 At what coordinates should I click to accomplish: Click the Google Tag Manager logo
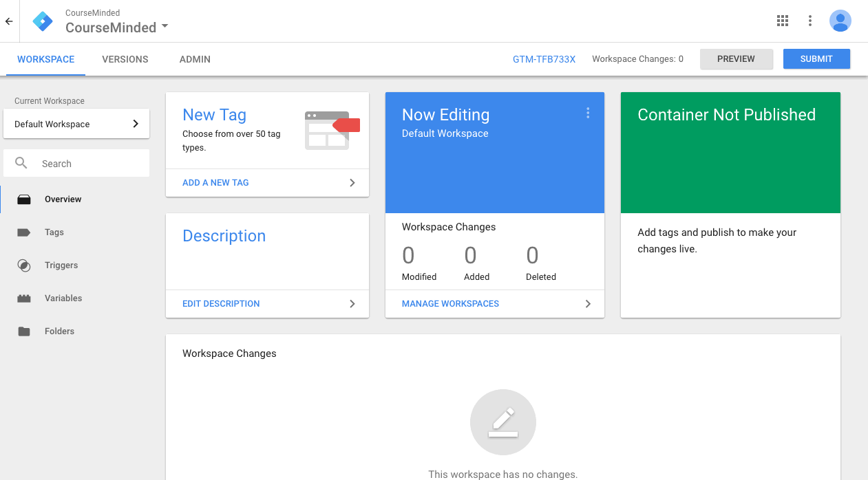(43, 21)
